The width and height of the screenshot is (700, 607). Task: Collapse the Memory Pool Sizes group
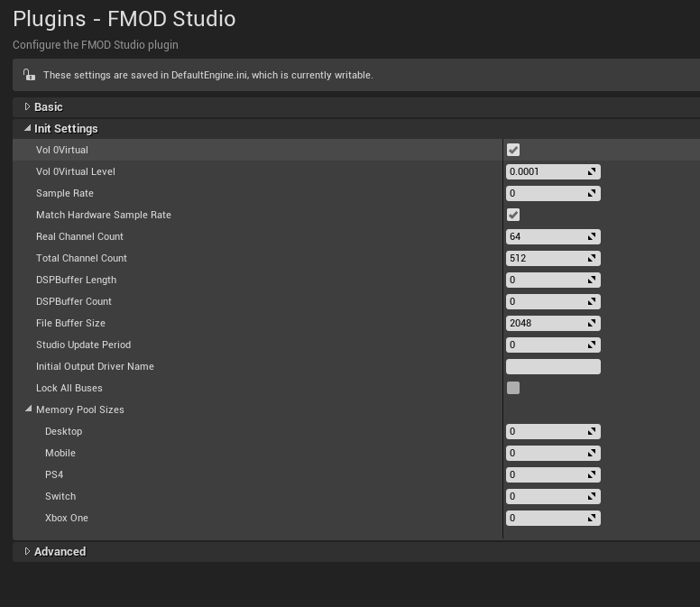point(29,409)
